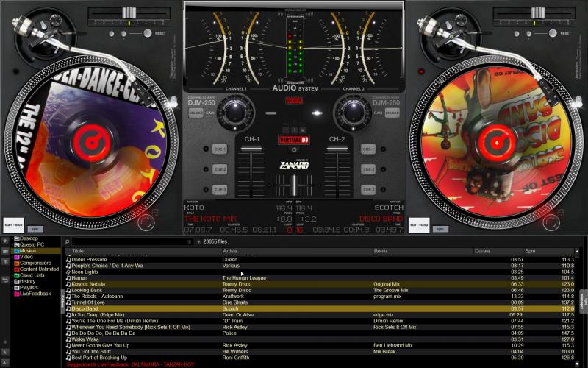Expand the Playlists tree node
The height and width of the screenshot is (368, 588).
click(x=12, y=287)
